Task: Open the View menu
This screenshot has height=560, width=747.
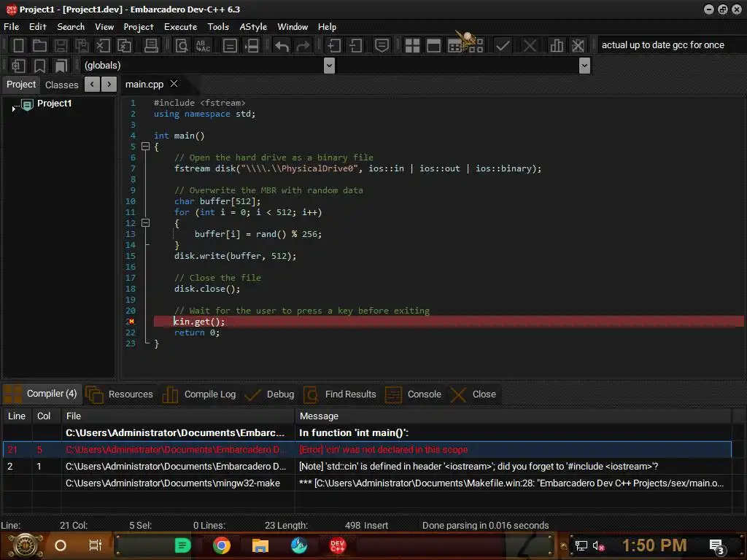Action: (x=104, y=27)
